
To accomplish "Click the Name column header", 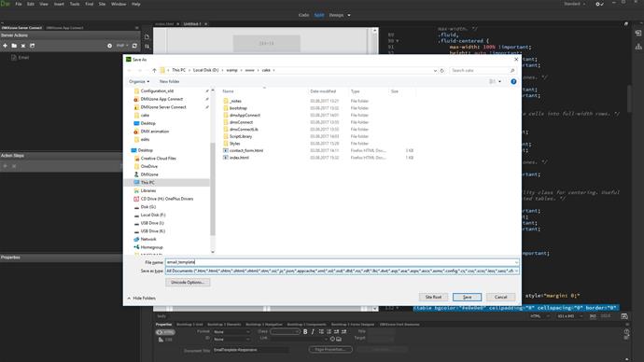I will [228, 91].
